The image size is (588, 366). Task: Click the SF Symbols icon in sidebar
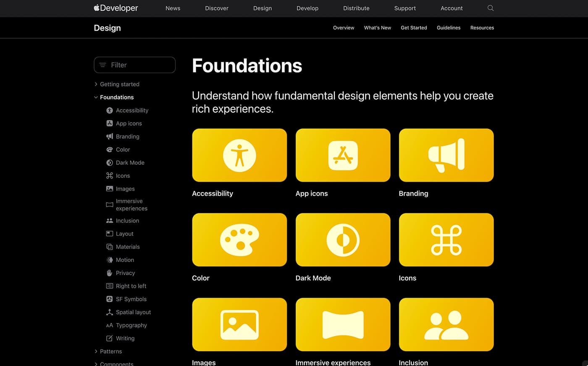pos(109,299)
